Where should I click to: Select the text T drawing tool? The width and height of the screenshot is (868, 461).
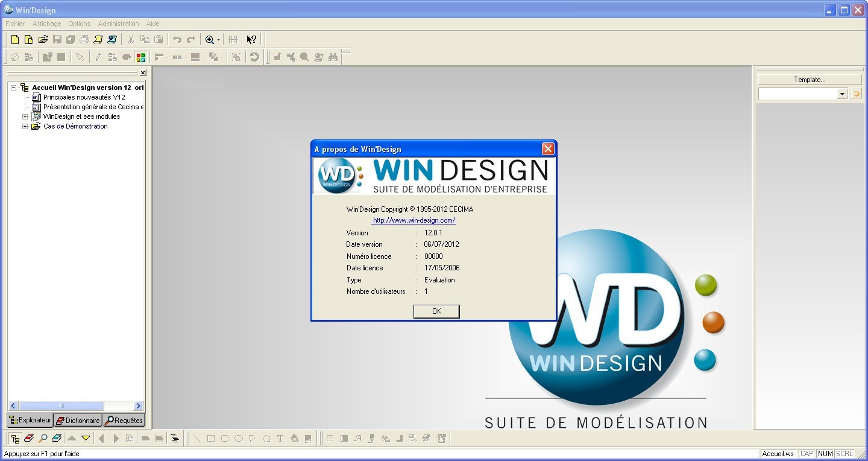[x=280, y=439]
